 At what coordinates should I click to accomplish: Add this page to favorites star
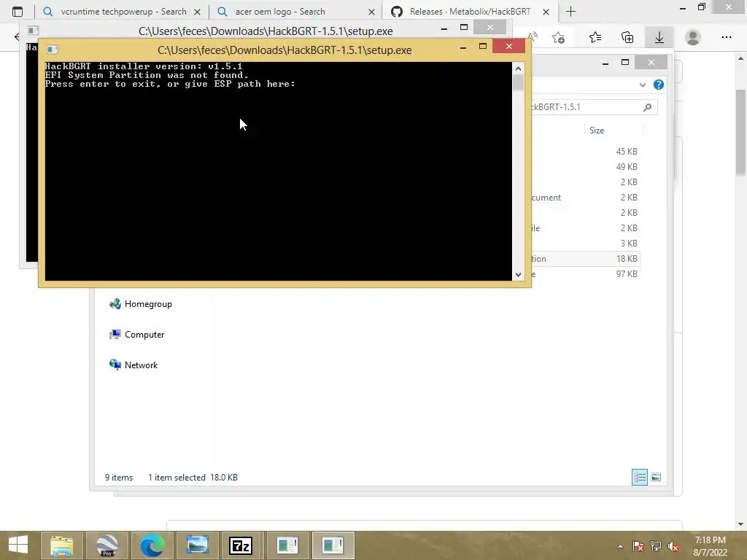[558, 37]
